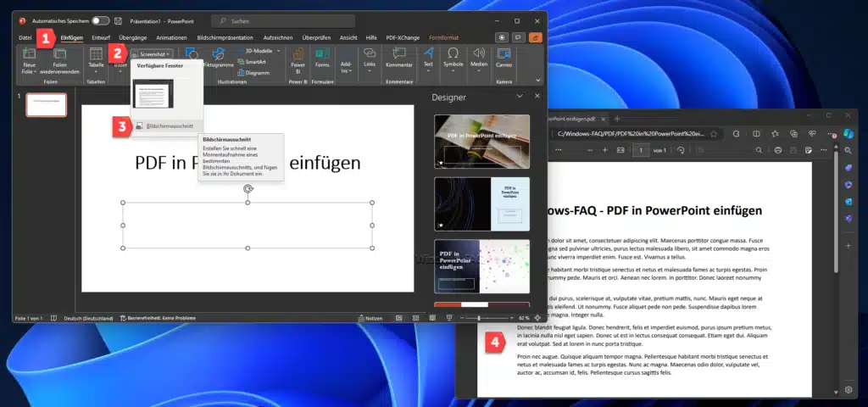The width and height of the screenshot is (868, 407).
Task: Open Edge split screen icon
Action: 756,133
